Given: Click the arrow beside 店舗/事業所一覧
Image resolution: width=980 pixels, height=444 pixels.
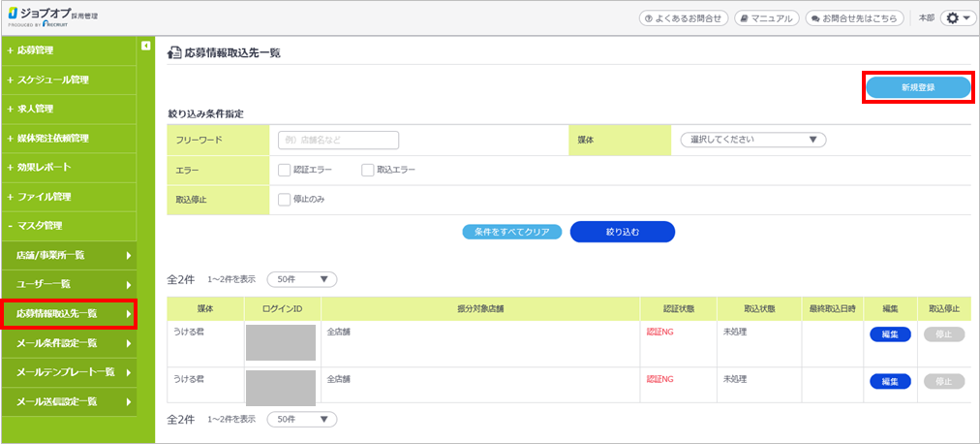Looking at the screenshot, I should (129, 255).
